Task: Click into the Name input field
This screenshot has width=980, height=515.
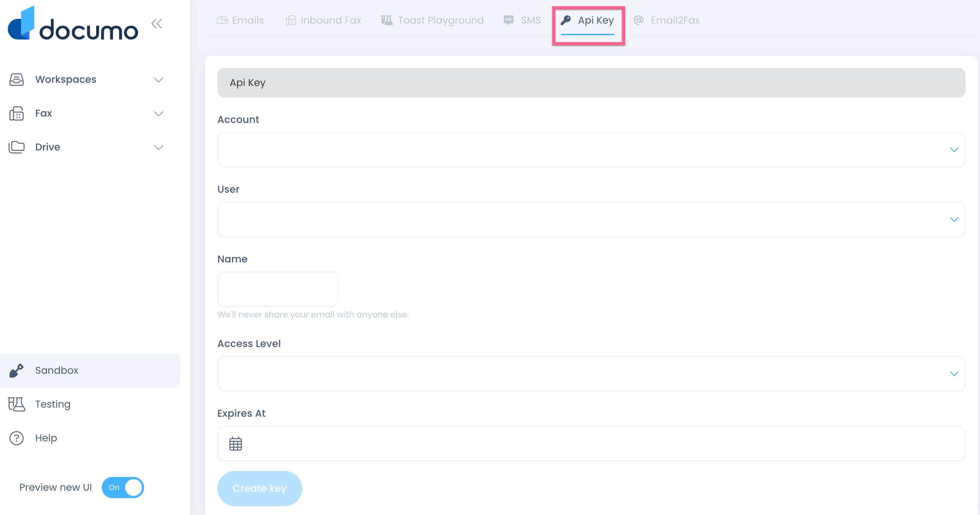Action: 278,289
